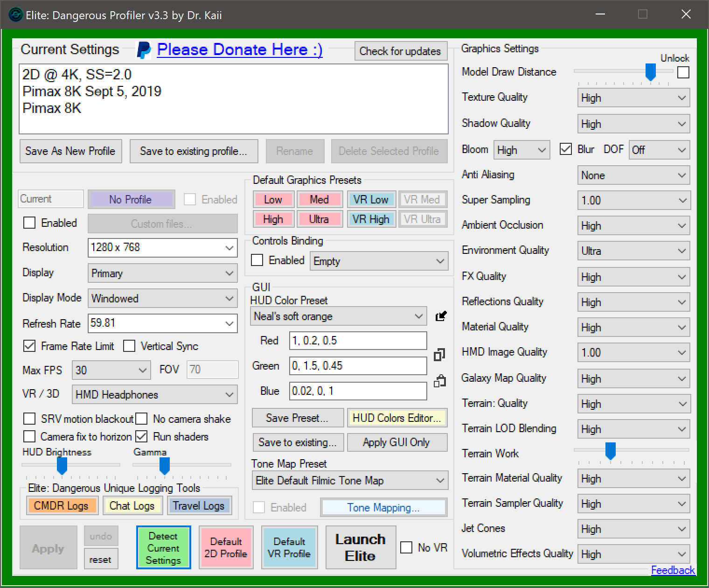Screen dimensions: 709x588
Task: Apply the Ultra graphics preset
Action: coord(320,219)
